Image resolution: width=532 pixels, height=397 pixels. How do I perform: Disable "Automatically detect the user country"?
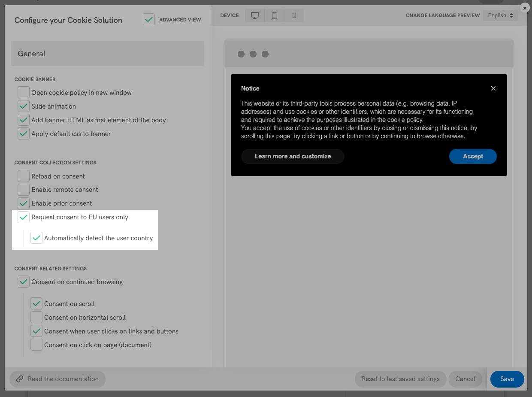point(36,238)
